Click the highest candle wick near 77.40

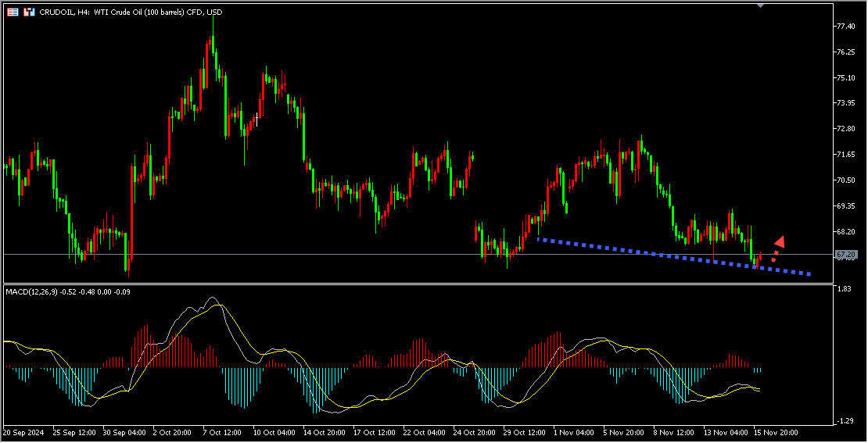coord(213,19)
